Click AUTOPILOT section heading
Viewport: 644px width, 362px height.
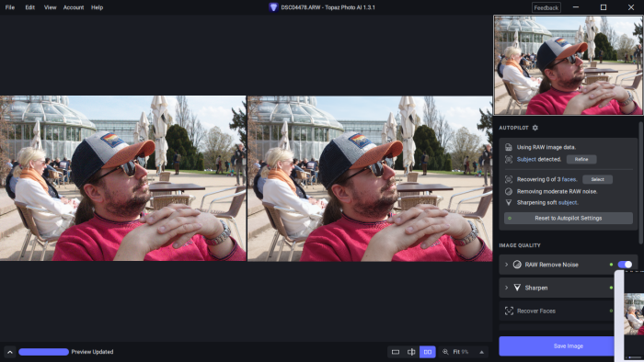[x=513, y=128]
